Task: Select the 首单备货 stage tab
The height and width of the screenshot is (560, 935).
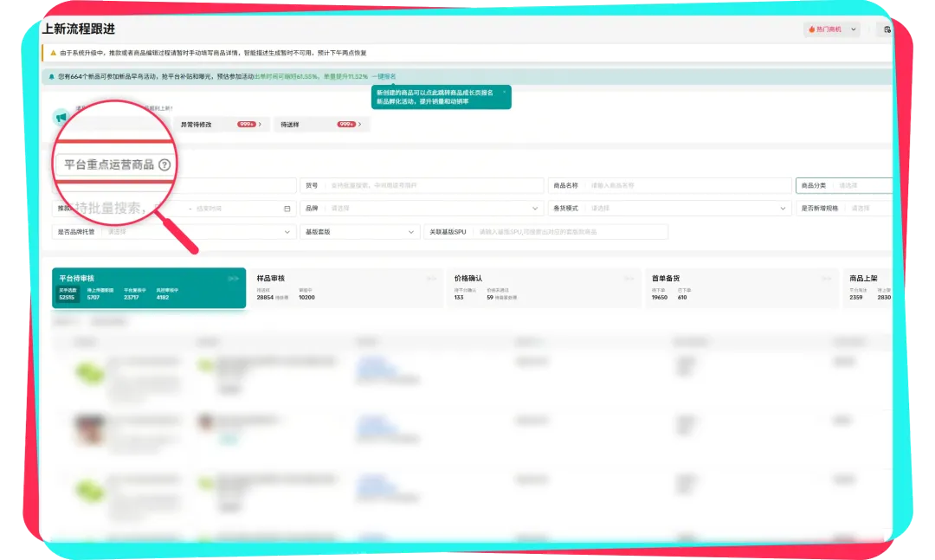Action: point(742,287)
